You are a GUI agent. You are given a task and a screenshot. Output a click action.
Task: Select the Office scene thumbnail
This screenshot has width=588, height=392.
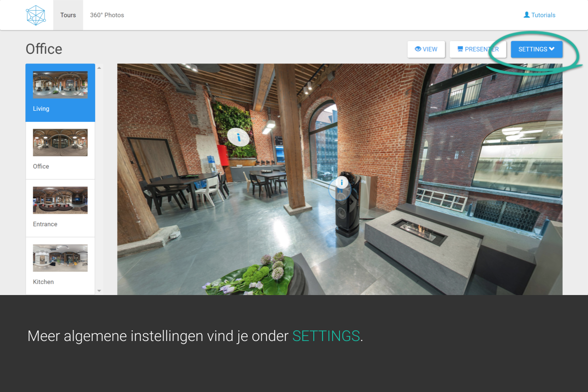(x=60, y=142)
